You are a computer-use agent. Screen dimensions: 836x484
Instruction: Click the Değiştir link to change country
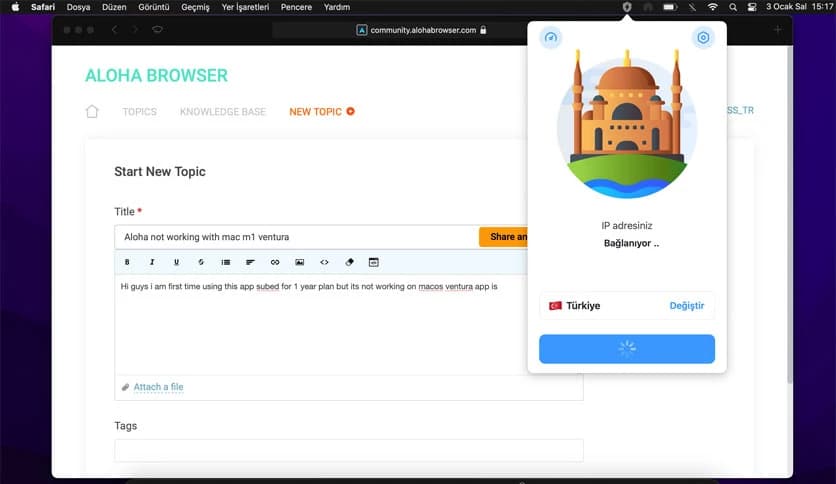[x=687, y=305]
